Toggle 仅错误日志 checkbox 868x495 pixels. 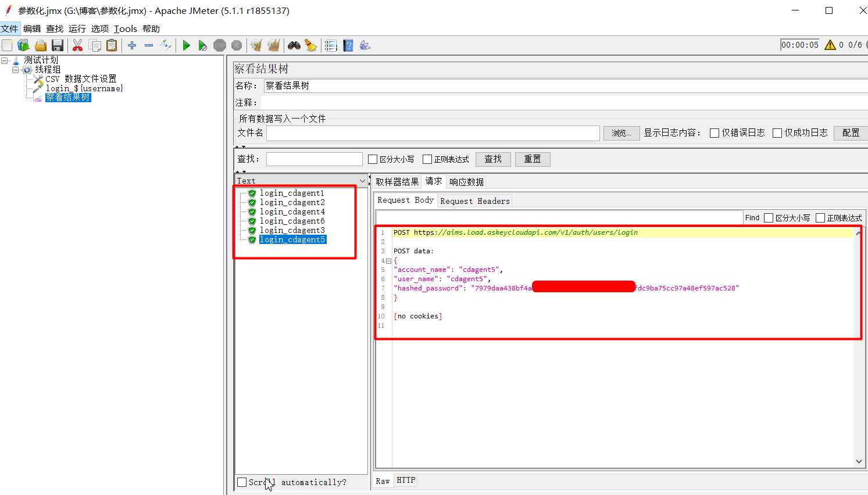715,133
